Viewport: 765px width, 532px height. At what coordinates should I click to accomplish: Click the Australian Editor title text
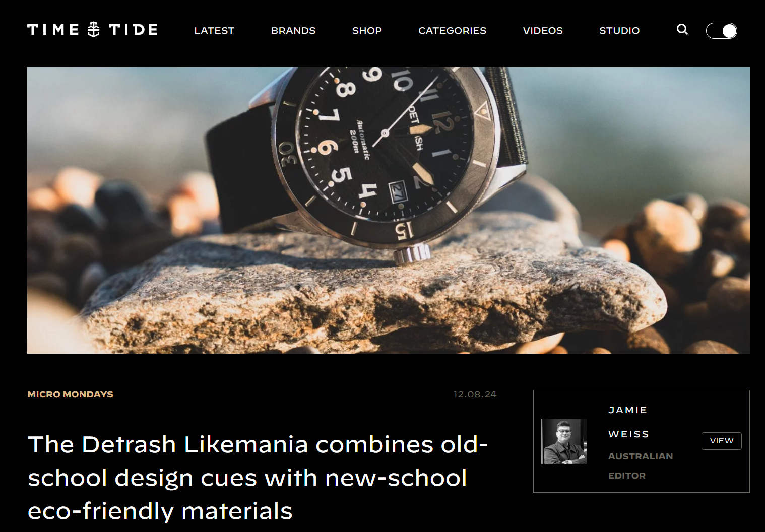click(x=641, y=466)
